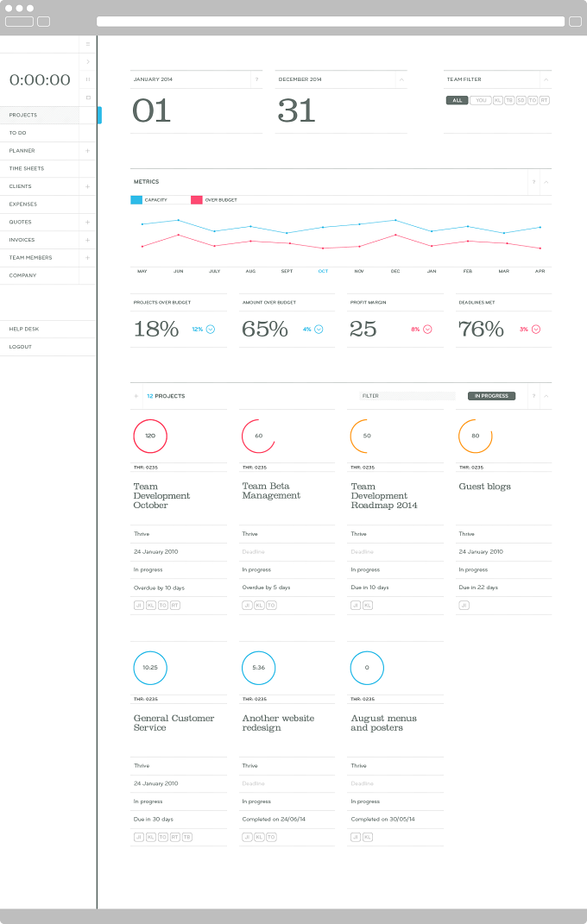Open the Metrics help question mark

pyautogui.click(x=534, y=182)
